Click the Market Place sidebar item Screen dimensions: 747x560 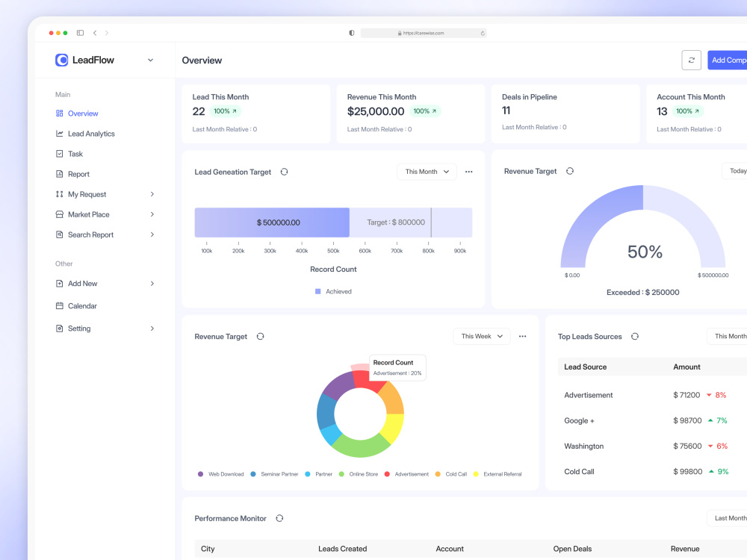tap(89, 214)
